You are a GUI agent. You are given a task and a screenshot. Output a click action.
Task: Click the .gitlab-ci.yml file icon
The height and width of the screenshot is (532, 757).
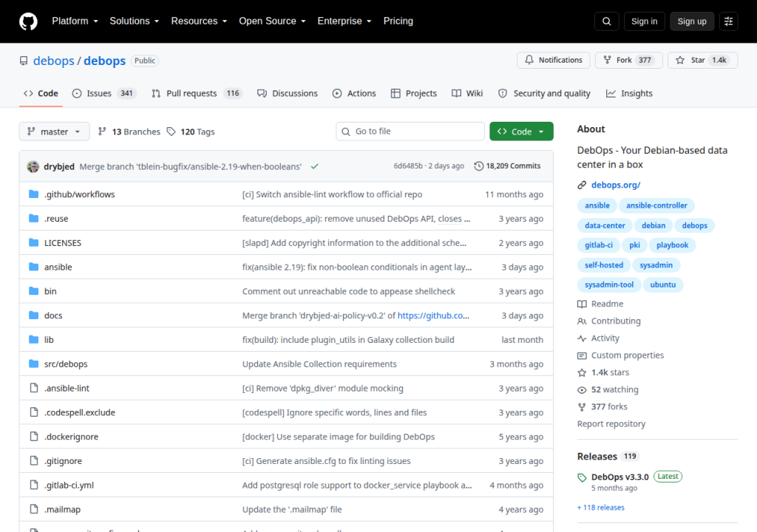click(34, 485)
